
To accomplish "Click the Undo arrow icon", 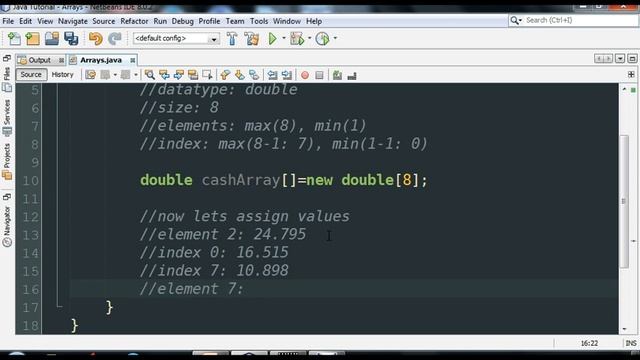I will click(x=96, y=38).
